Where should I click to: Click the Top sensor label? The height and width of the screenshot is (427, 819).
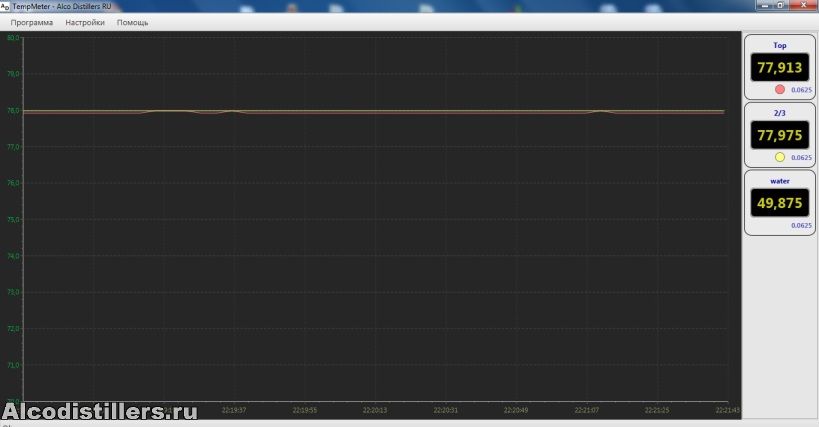point(780,46)
